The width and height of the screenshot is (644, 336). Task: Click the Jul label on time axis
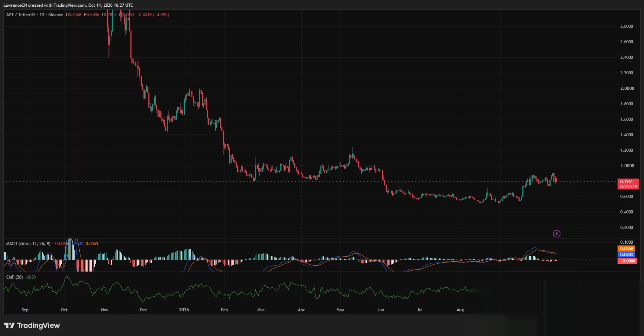(x=420, y=310)
